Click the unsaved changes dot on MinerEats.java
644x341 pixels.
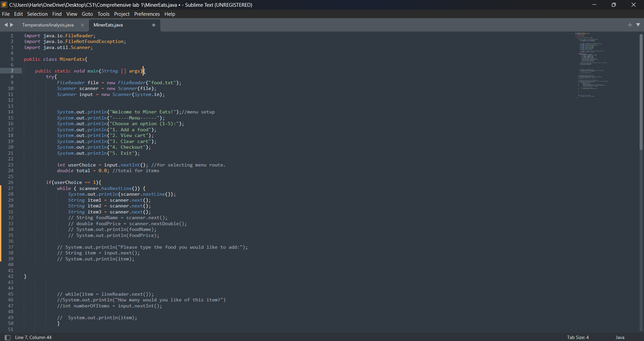[x=154, y=25]
